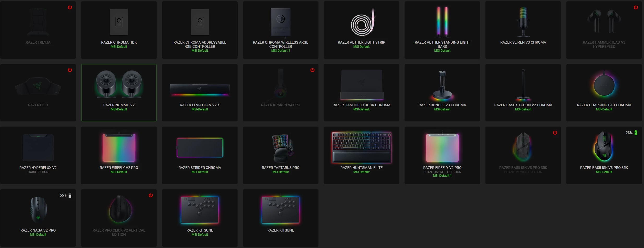Image resolution: width=644 pixels, height=248 pixels.
Task: Click MSI-Default profile under Razer Naga V2 Pro
Action: 38,235
